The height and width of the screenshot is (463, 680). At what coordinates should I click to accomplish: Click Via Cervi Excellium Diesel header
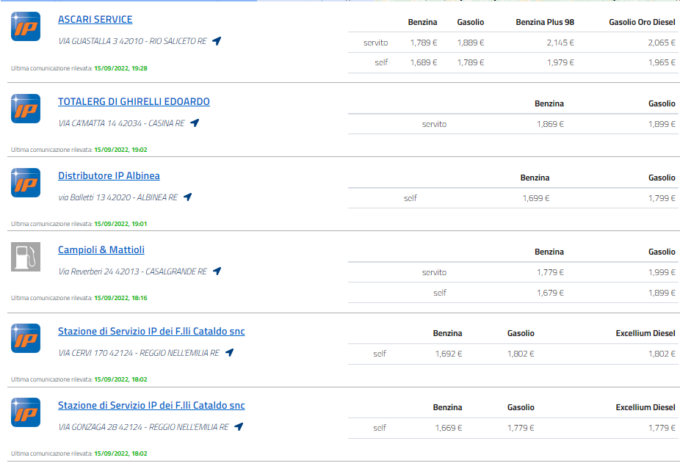click(645, 333)
